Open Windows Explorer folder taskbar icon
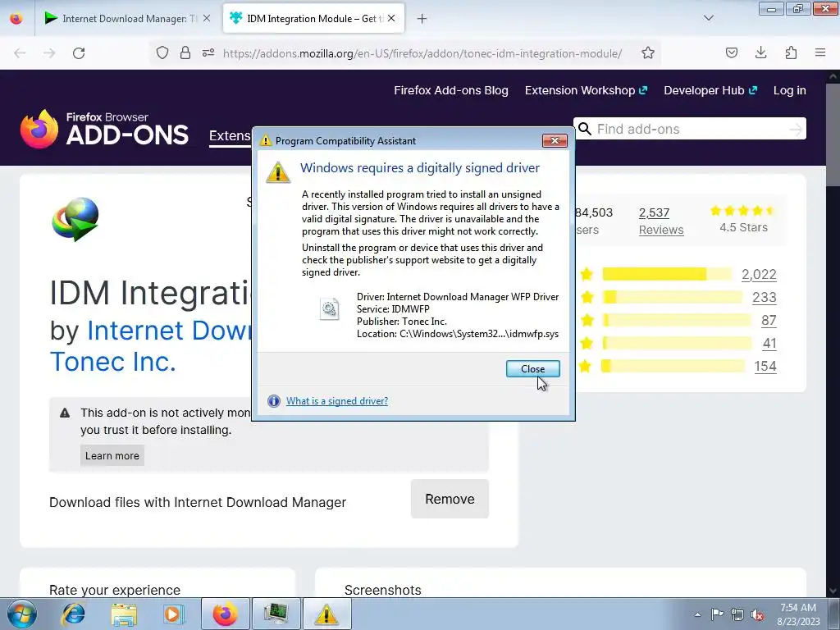 pos(124,614)
